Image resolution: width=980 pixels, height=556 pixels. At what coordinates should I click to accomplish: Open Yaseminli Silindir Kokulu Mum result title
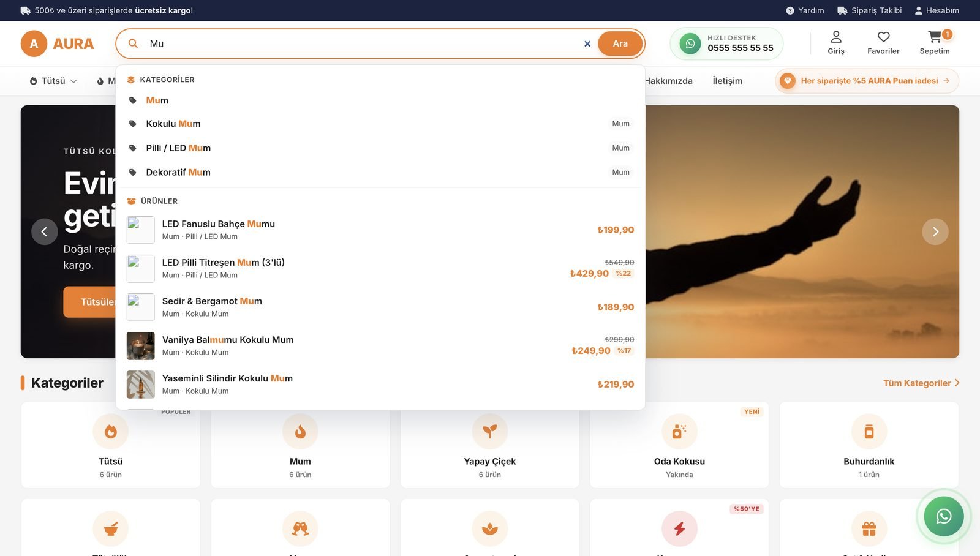pos(227,378)
